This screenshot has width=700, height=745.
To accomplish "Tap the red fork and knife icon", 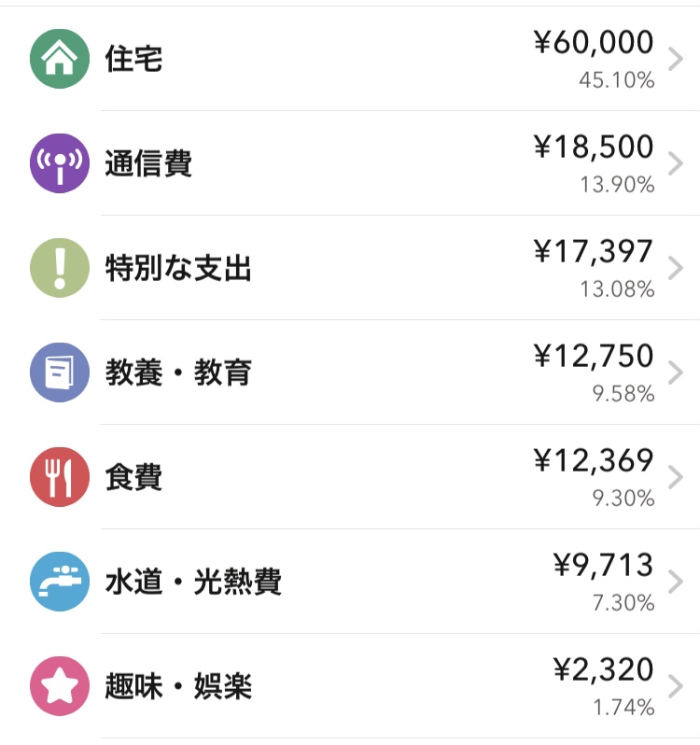I will [60, 477].
